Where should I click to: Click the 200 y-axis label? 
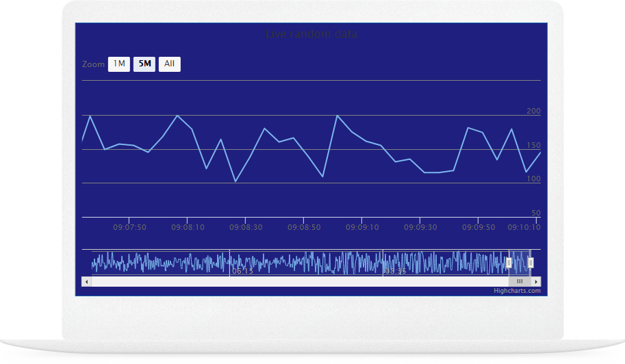(x=533, y=111)
